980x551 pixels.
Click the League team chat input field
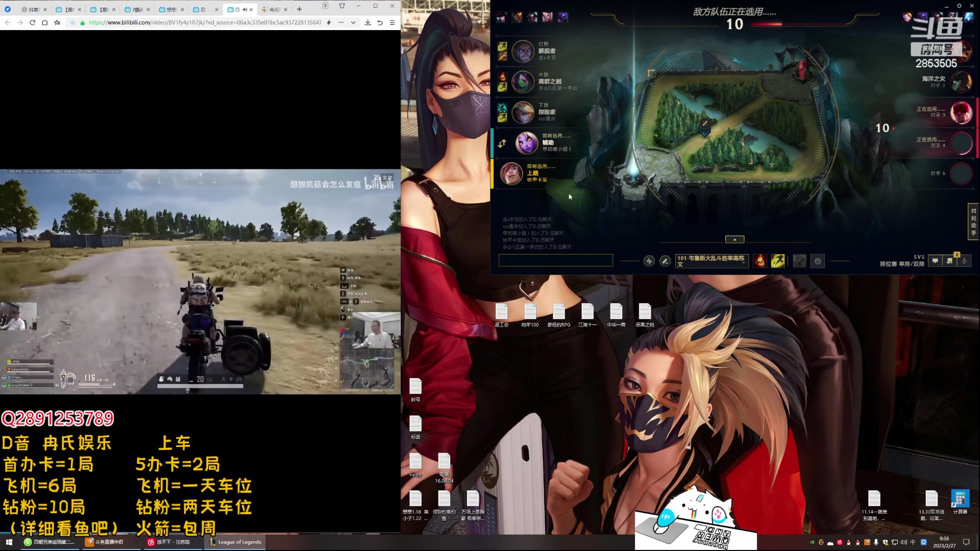pyautogui.click(x=556, y=261)
